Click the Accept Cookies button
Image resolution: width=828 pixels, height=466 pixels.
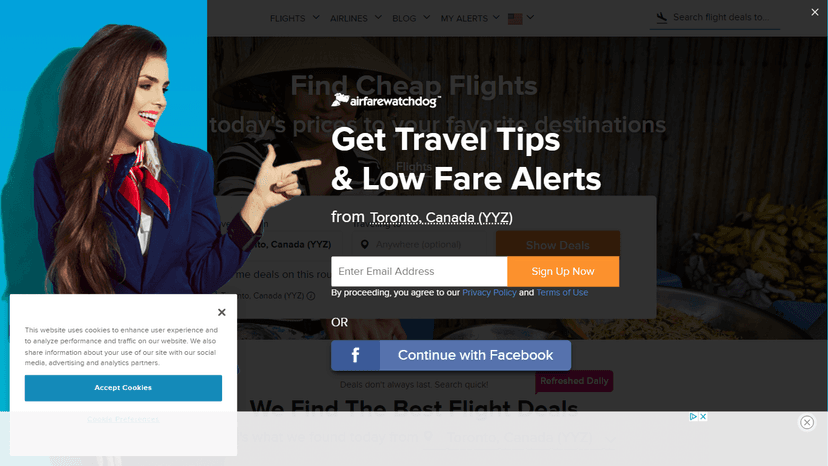pyautogui.click(x=123, y=388)
